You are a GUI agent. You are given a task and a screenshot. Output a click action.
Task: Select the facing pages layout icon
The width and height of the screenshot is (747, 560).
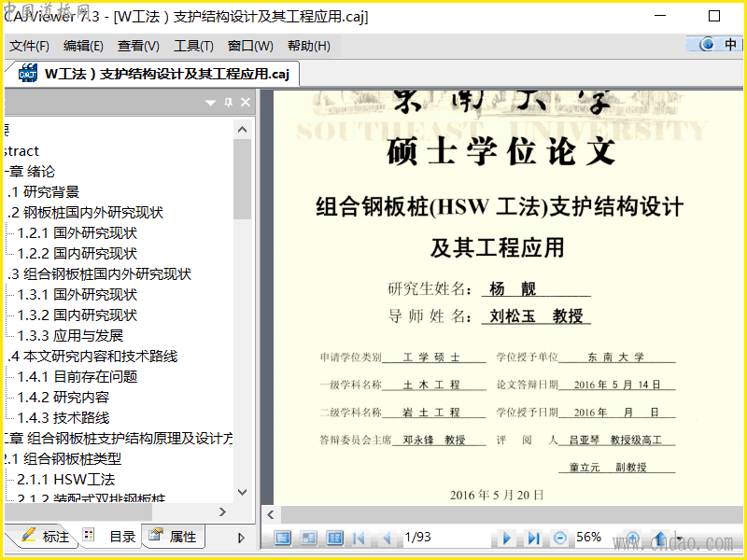(x=335, y=539)
